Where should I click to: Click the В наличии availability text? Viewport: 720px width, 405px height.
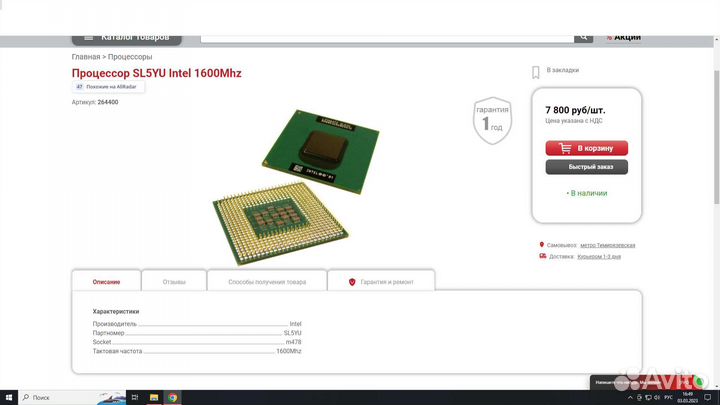coord(587,193)
